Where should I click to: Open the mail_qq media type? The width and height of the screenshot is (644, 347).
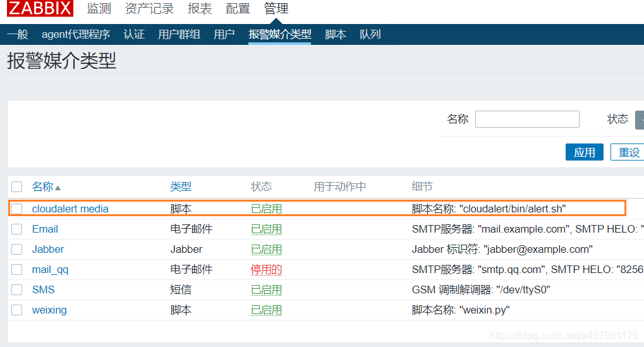click(x=50, y=270)
